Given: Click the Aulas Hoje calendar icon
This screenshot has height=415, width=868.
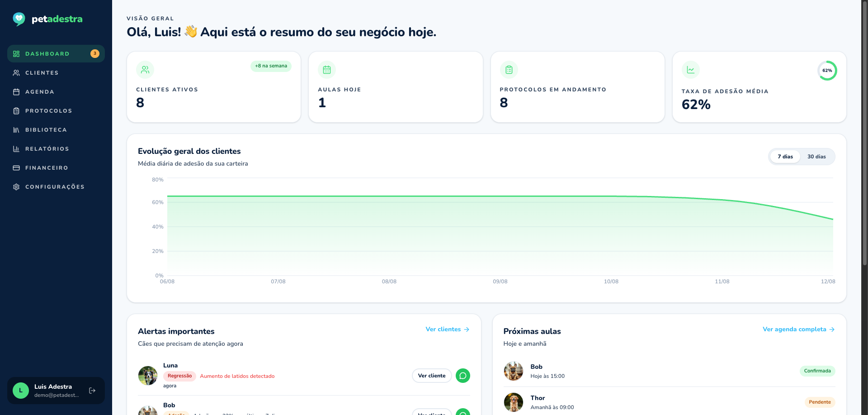Looking at the screenshot, I should [327, 70].
